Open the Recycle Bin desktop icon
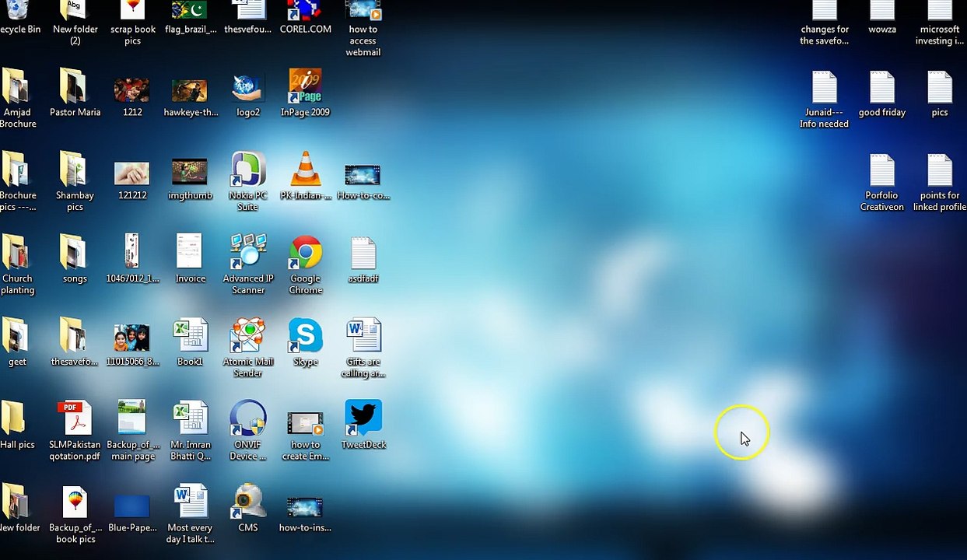 [17, 17]
